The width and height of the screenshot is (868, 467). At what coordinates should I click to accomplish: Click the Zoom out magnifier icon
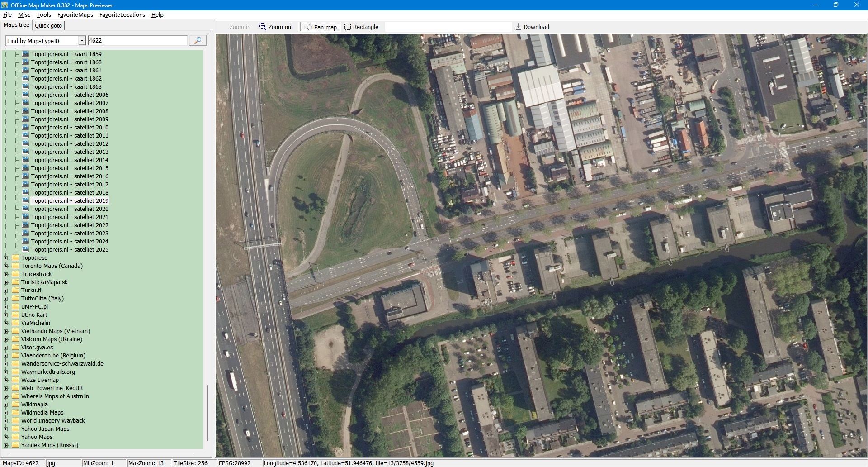click(x=263, y=27)
